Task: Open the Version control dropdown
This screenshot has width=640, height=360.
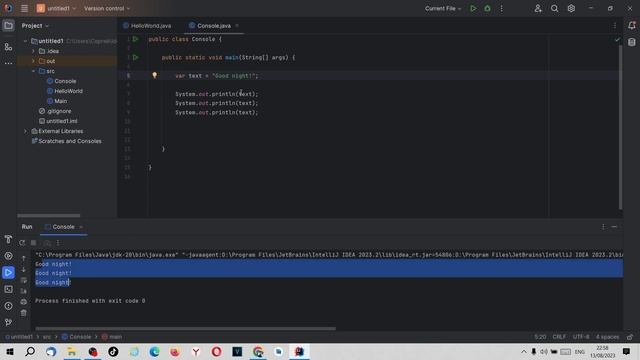Action: 107,8
